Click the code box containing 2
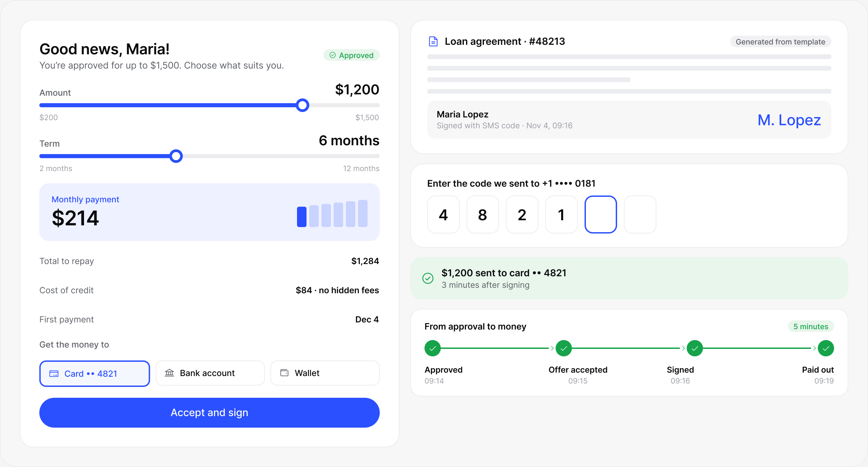This screenshot has width=868, height=467. (522, 214)
